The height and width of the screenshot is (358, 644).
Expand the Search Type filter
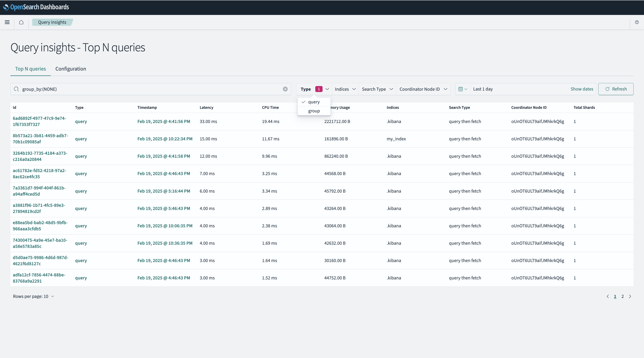tap(378, 89)
